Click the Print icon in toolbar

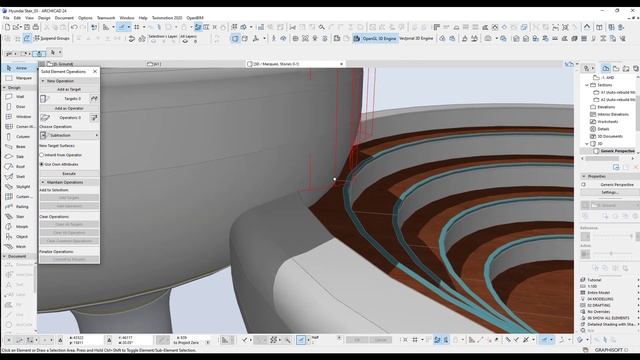click(x=36, y=27)
